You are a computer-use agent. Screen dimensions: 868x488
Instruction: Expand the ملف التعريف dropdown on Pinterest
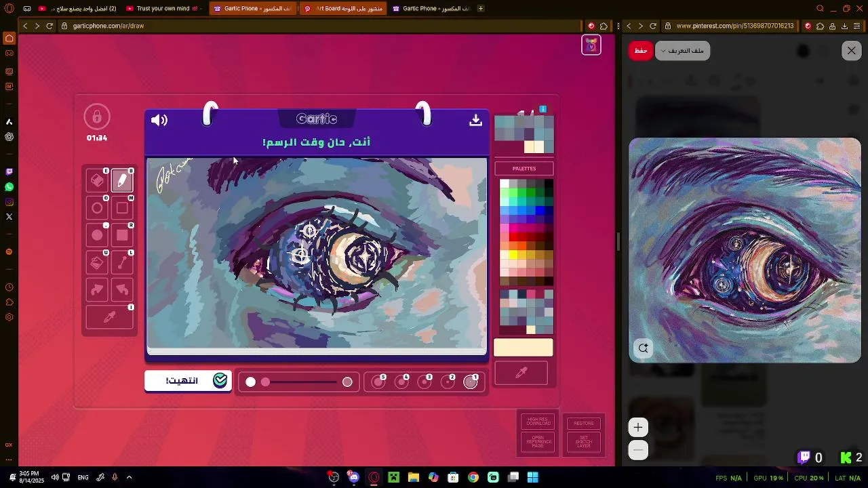pos(683,51)
